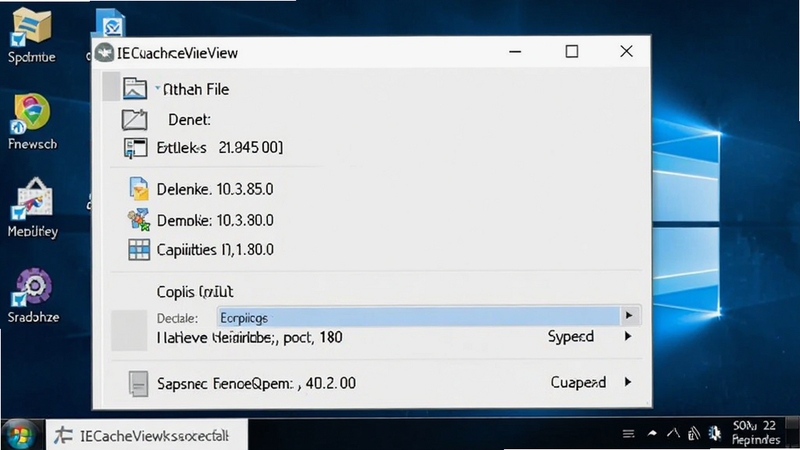
Task: Open the Mepiltey desktop shortcut
Action: 33,208
